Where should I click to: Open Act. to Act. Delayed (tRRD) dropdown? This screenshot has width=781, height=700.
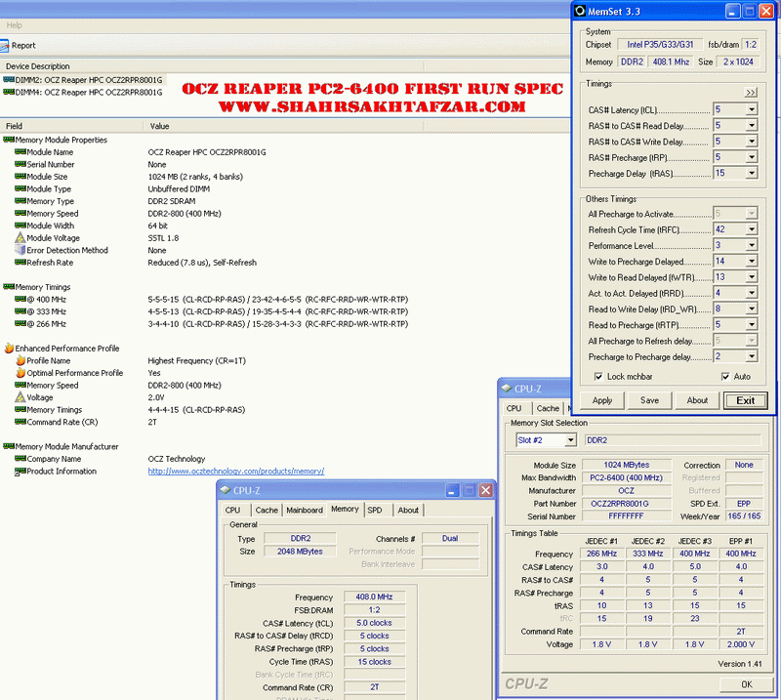(x=752, y=293)
